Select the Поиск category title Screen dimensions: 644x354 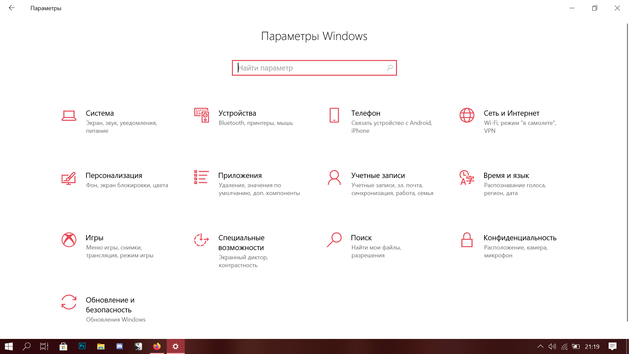(361, 238)
